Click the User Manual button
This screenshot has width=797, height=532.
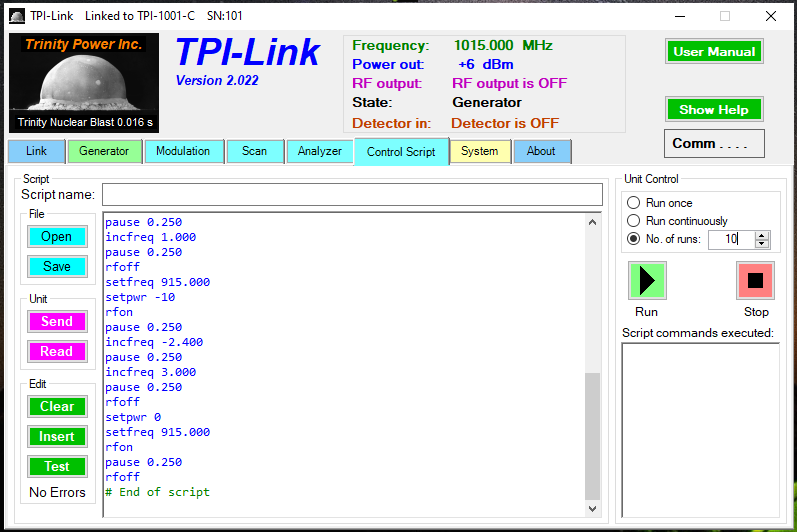[714, 51]
